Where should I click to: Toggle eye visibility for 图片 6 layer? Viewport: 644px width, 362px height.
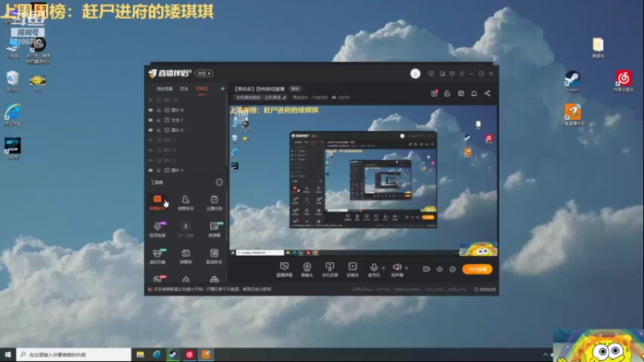151,130
